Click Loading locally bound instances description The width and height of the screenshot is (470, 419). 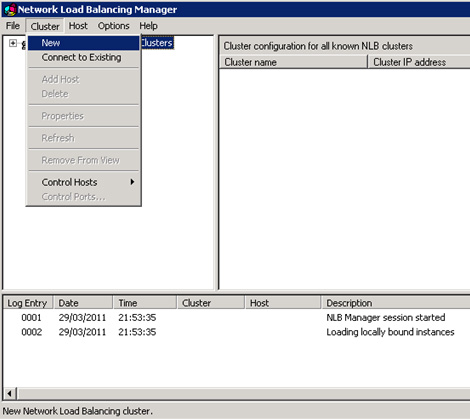(x=390, y=332)
